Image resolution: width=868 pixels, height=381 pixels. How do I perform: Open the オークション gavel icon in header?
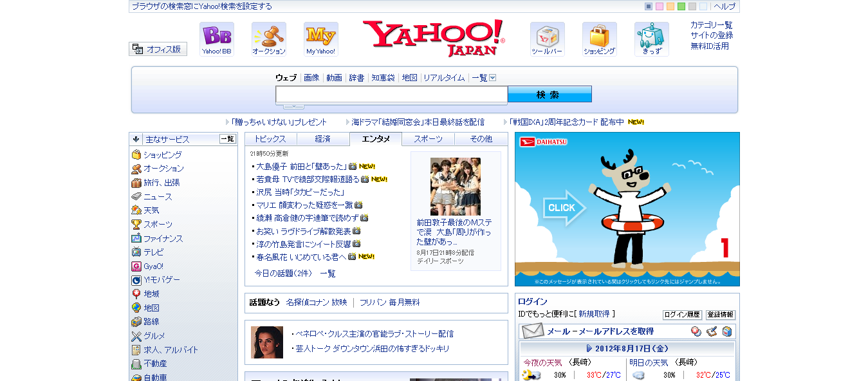(x=269, y=39)
